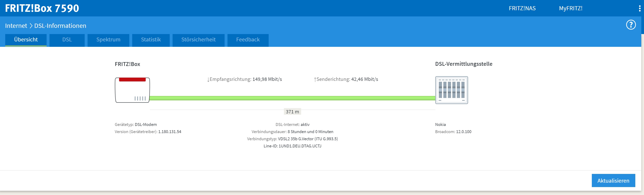Open the FRITZ!NAS link
The image size is (644, 195).
(522, 8)
